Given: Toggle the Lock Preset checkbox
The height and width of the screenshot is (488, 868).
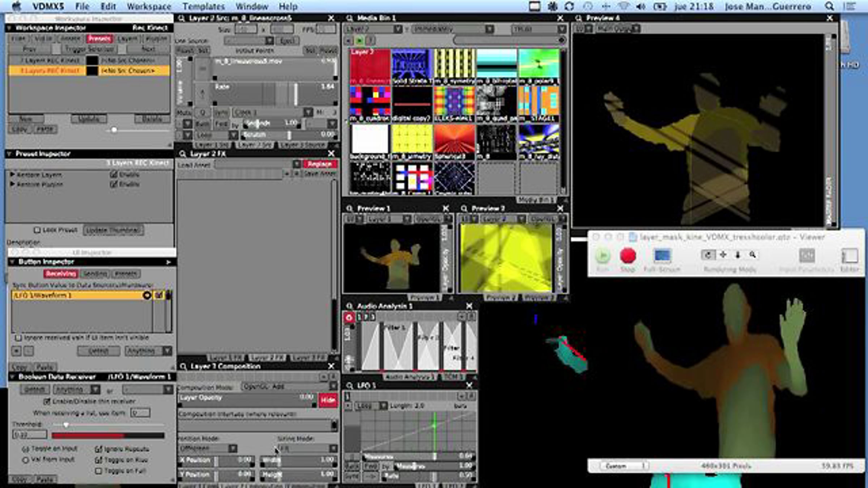Looking at the screenshot, I should [37, 230].
